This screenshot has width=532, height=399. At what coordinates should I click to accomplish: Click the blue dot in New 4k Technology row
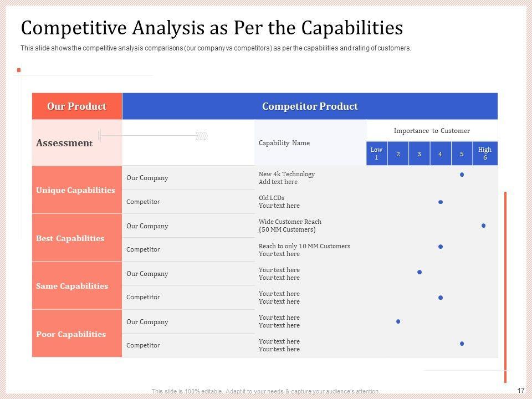[x=462, y=175]
